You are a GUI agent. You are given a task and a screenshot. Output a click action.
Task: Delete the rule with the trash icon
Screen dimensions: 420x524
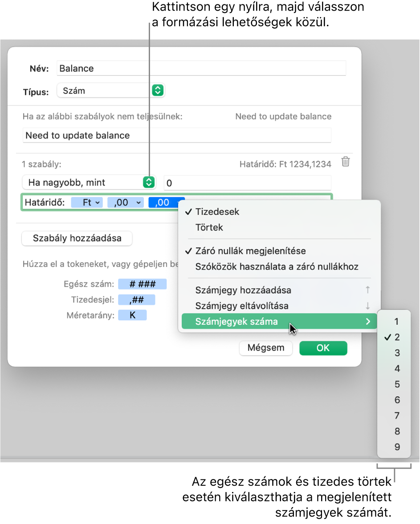point(346,162)
